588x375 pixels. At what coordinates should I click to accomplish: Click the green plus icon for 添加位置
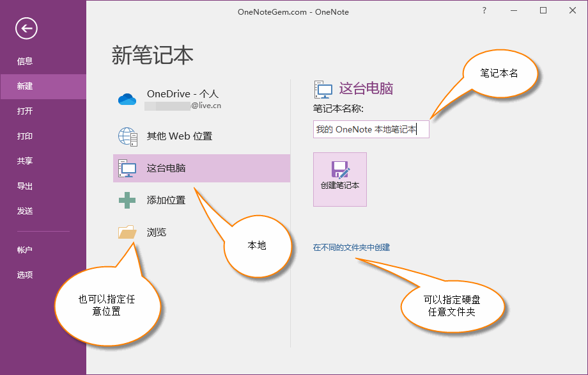tap(127, 200)
